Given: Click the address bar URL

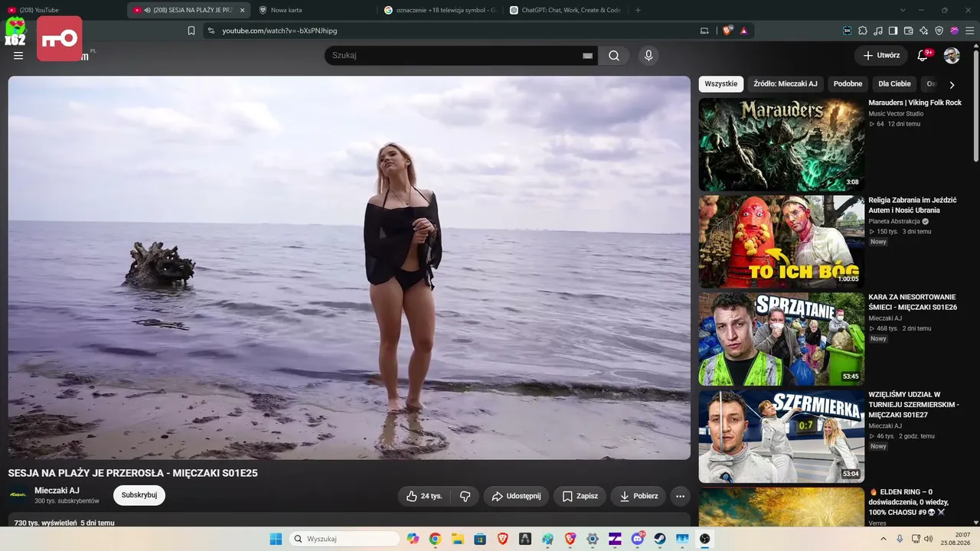Looking at the screenshot, I should coord(279,31).
